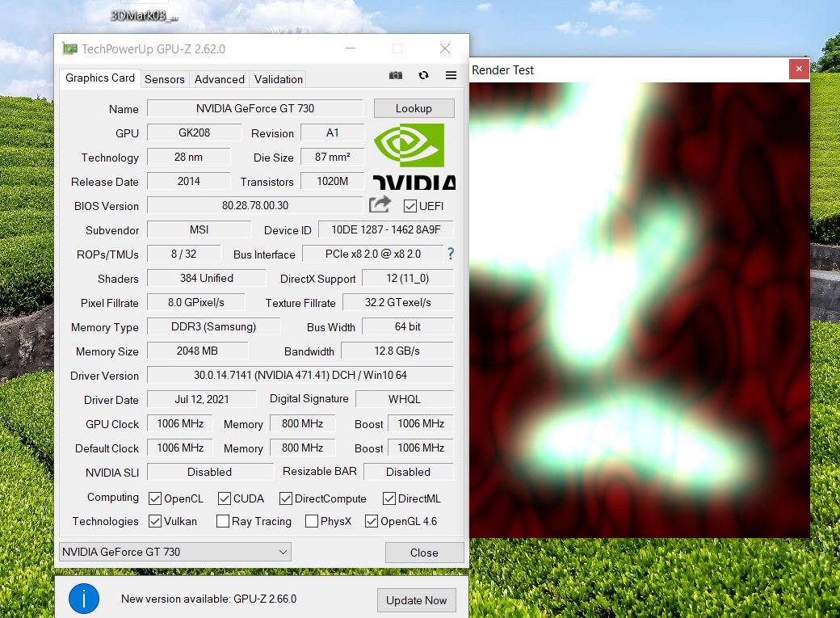840x618 pixels.
Task: Click the GPU-Z title bar app icon
Action: tap(69, 48)
